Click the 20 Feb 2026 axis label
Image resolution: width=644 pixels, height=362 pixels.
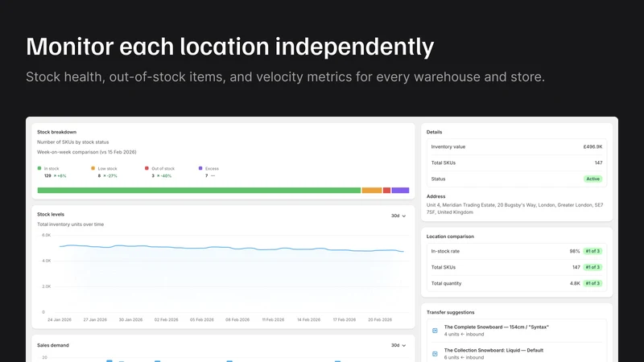coord(380,319)
